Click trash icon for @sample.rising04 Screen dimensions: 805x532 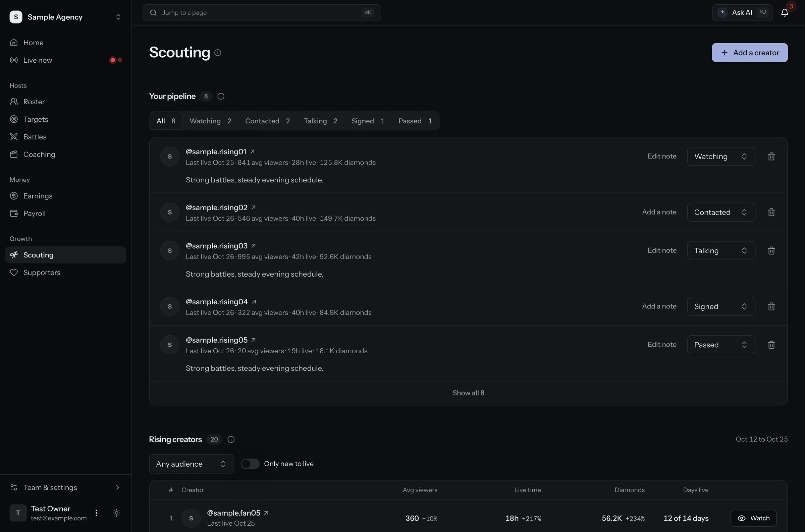[x=771, y=307]
